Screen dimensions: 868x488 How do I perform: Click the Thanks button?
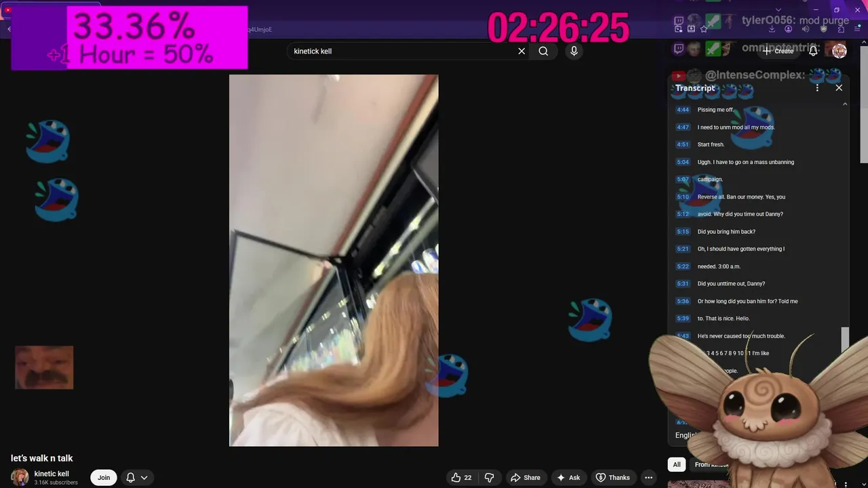pos(613,478)
